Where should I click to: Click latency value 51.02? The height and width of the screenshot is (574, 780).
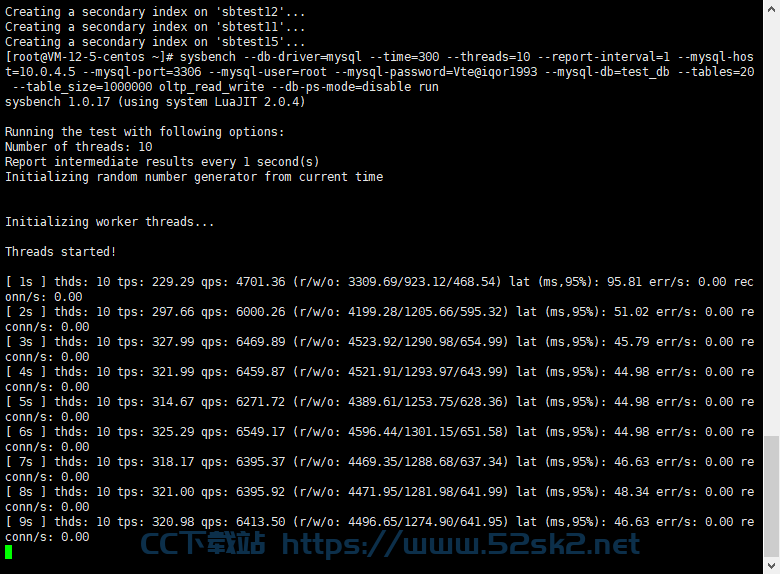631,312
